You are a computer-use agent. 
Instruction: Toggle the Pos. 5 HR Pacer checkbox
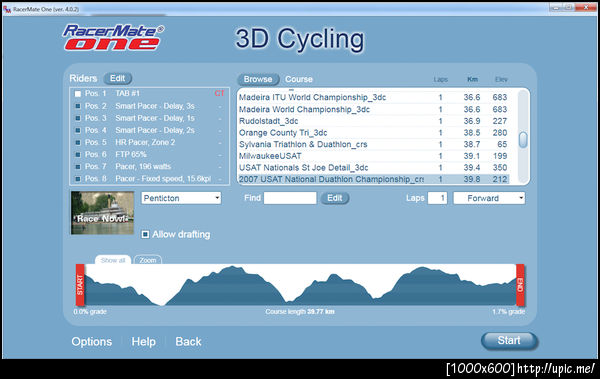pos(78,142)
